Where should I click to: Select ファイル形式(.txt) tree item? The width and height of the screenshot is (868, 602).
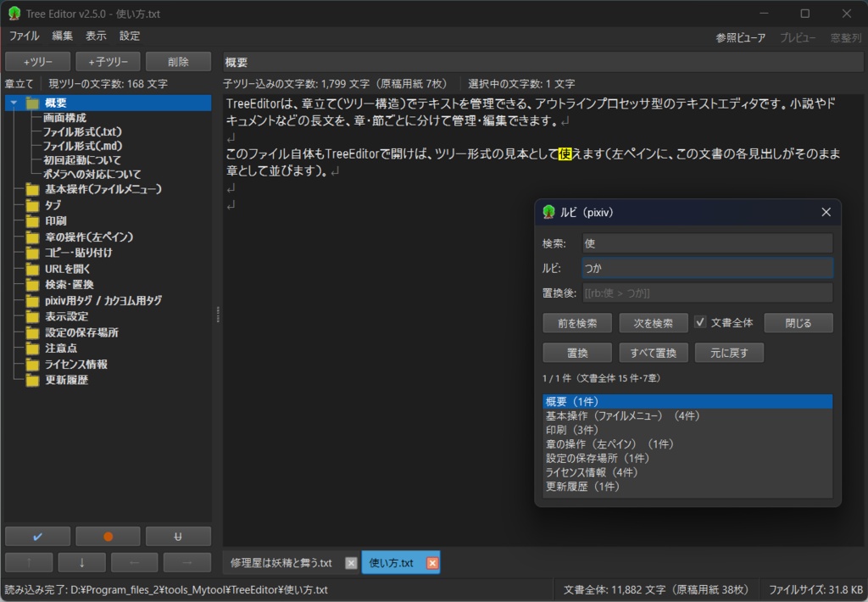(82, 131)
